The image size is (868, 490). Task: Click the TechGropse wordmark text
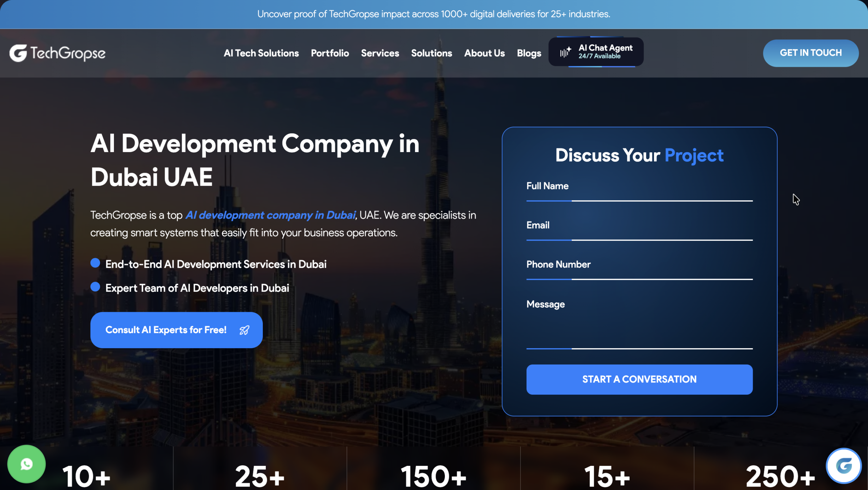click(68, 53)
